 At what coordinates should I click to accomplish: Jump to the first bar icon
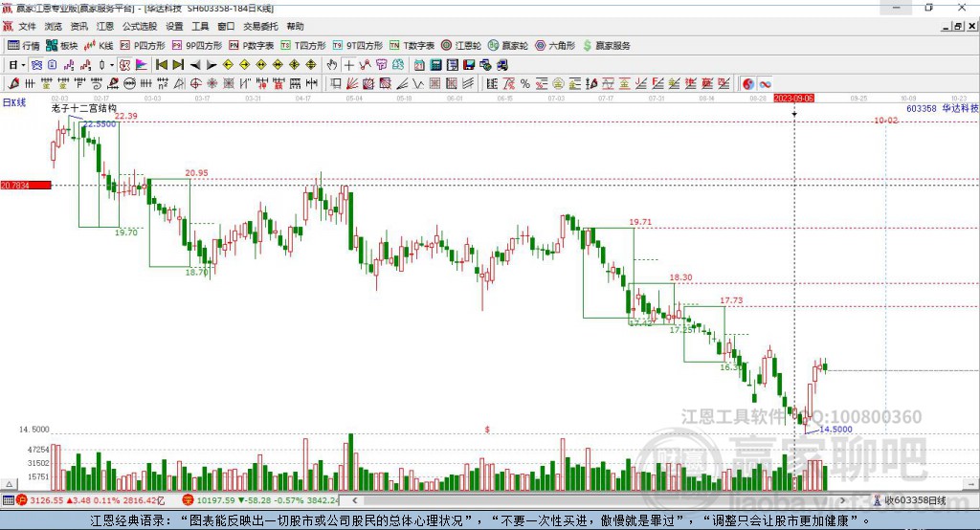tap(162, 65)
